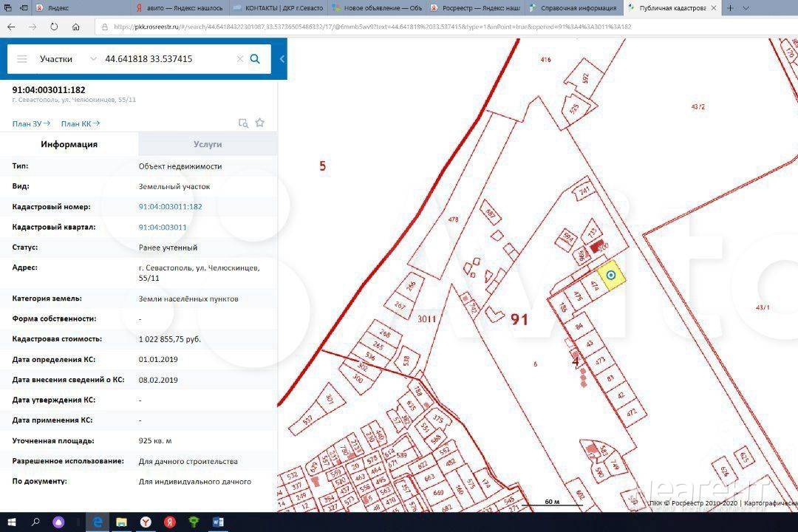Refresh the browser page

[54, 27]
